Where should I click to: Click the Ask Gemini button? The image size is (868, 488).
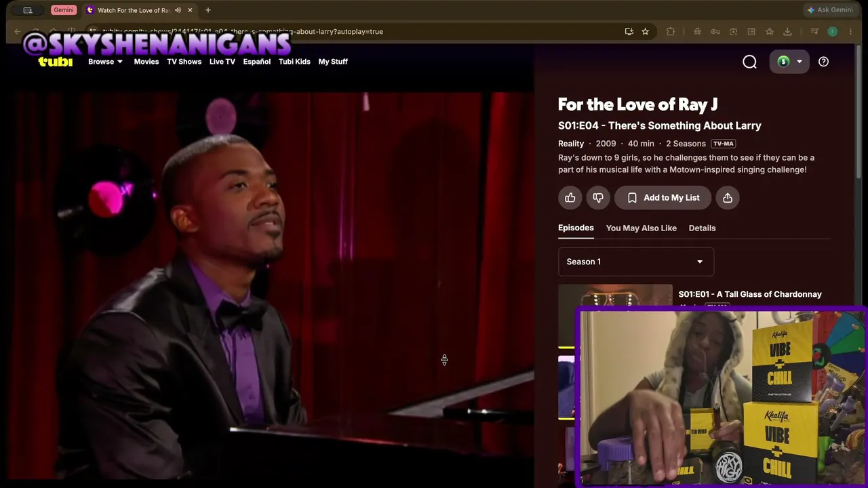click(829, 10)
